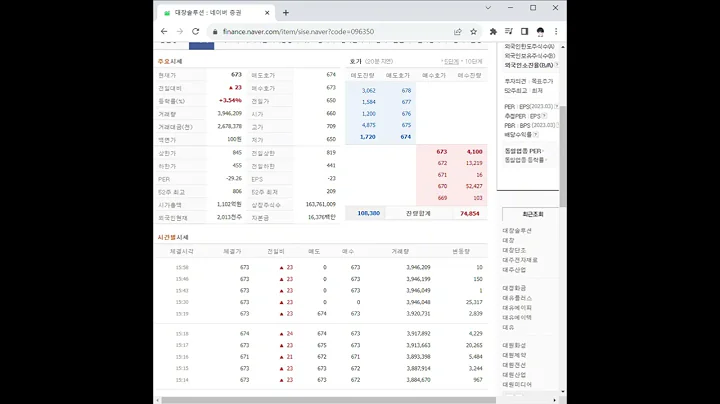Click the help icon beside 추정PER EPS

tap(544, 116)
